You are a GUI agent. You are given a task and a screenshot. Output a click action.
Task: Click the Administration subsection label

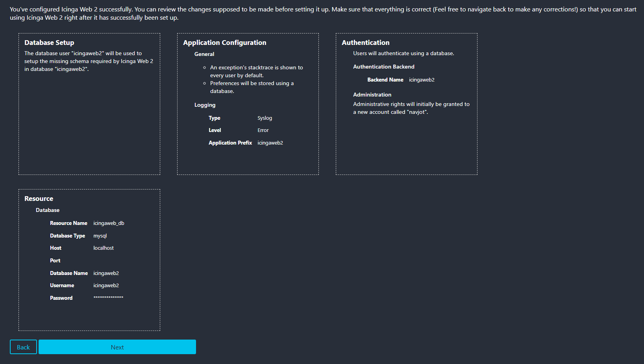[x=372, y=95]
